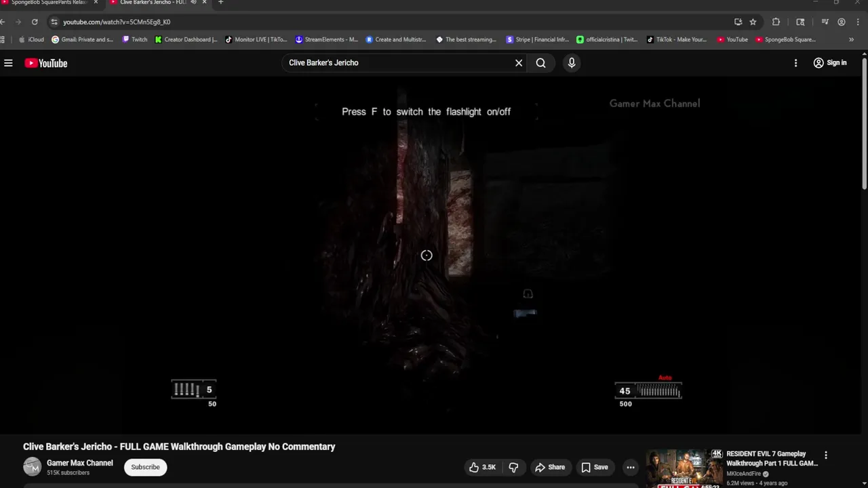This screenshot has width=868, height=488.
Task: Click the address bar URL
Action: point(117,22)
